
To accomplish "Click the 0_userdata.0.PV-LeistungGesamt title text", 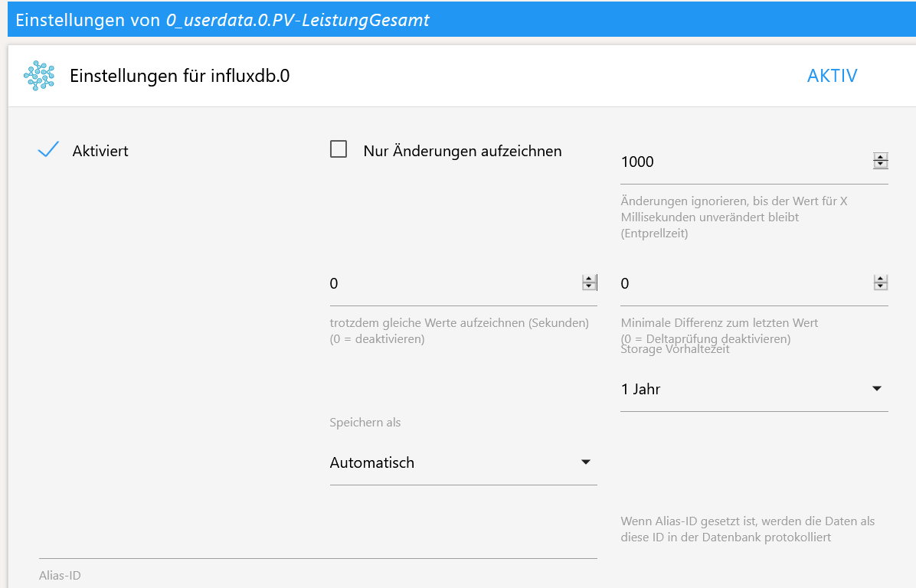I will point(298,20).
